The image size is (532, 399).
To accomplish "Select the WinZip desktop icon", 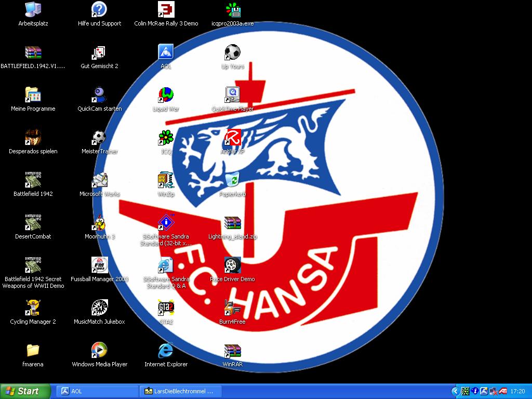I will (166, 180).
